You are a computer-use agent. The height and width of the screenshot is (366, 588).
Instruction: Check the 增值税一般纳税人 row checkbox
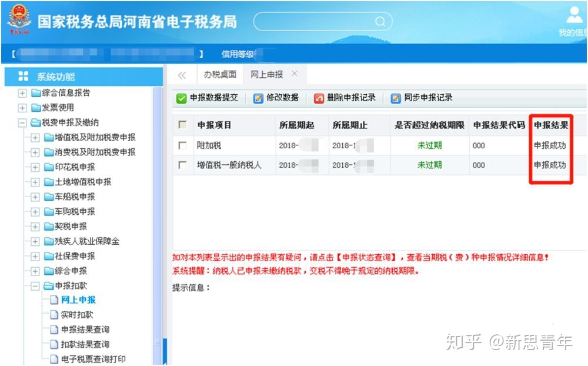click(182, 165)
